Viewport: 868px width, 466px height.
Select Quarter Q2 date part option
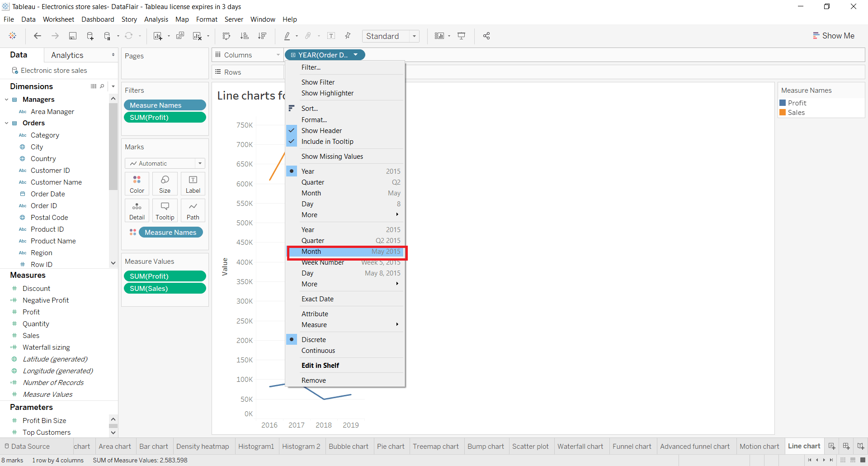(x=345, y=182)
